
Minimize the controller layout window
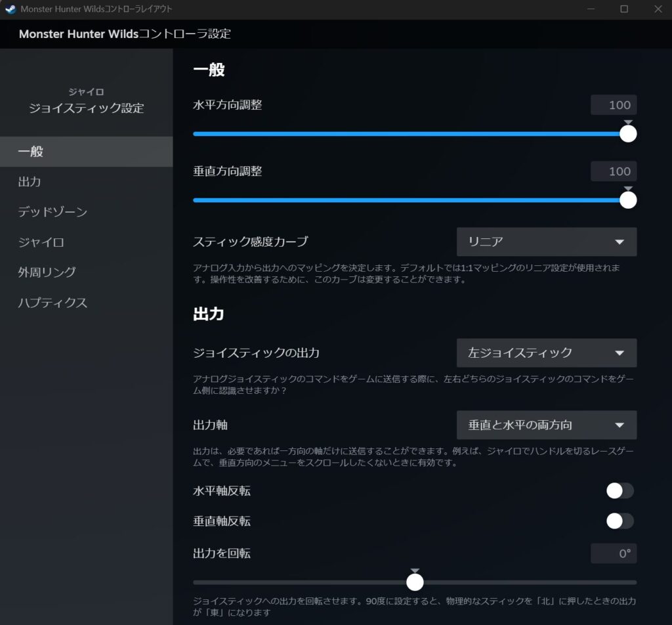point(591,9)
